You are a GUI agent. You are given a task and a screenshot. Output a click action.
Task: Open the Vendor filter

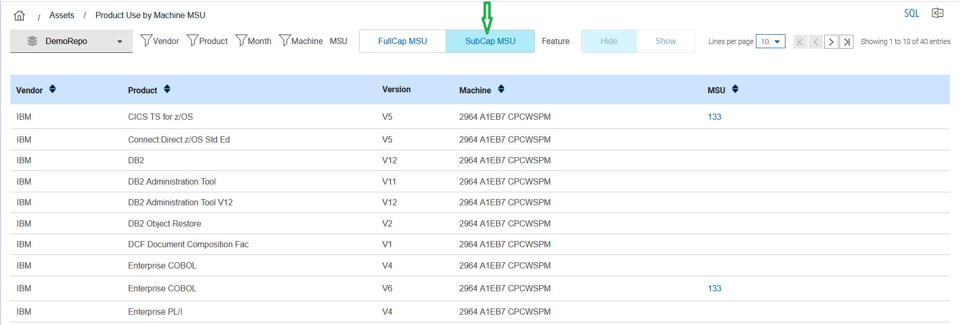coord(160,41)
